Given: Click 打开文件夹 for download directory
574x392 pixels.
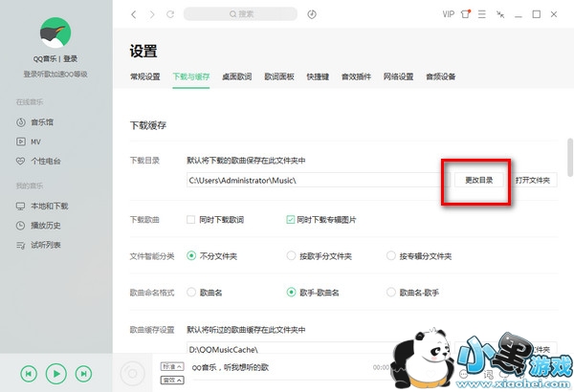Looking at the screenshot, I should coord(533,180).
